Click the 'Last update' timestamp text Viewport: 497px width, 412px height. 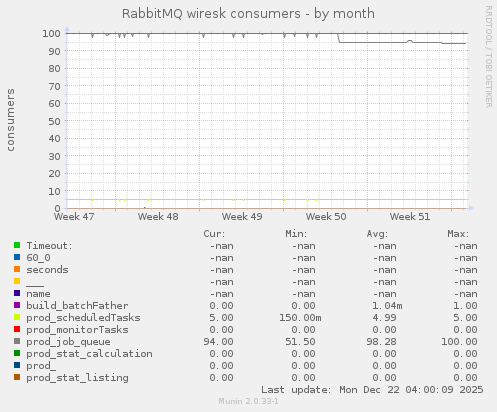(372, 390)
